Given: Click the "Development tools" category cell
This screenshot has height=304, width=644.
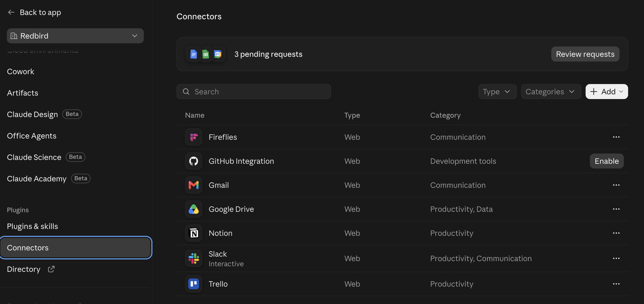Looking at the screenshot, I should tap(463, 161).
